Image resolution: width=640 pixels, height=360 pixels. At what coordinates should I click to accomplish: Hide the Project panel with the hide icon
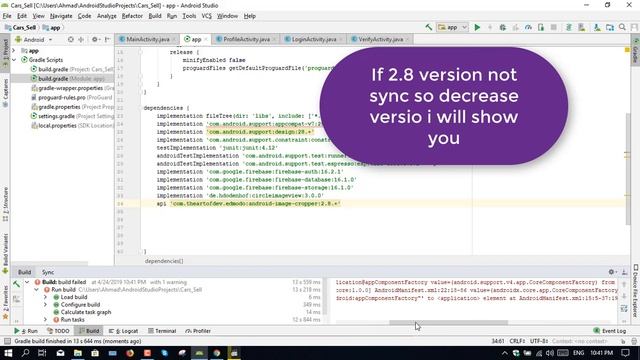[x=107, y=40]
